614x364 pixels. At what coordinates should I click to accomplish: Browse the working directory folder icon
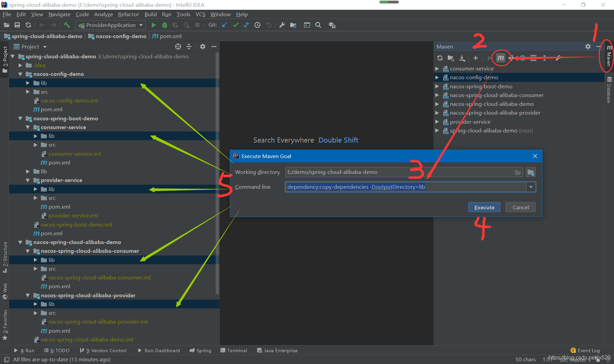pos(518,172)
